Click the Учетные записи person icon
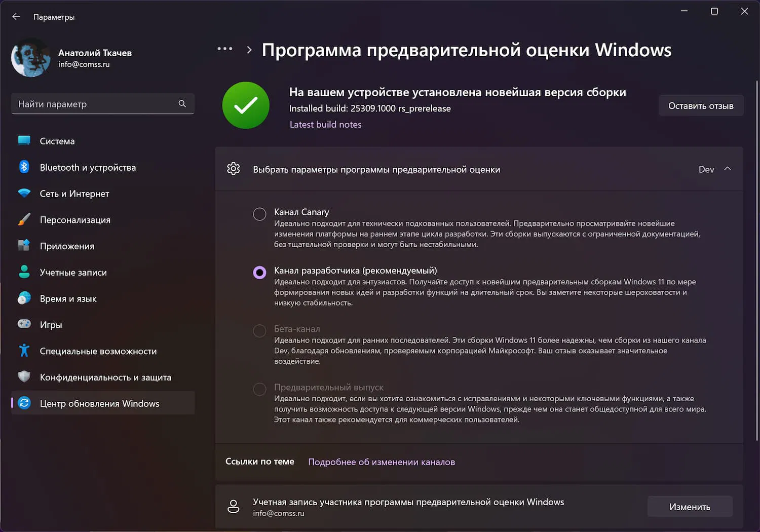Screen dimensions: 760x532 pos(24,272)
